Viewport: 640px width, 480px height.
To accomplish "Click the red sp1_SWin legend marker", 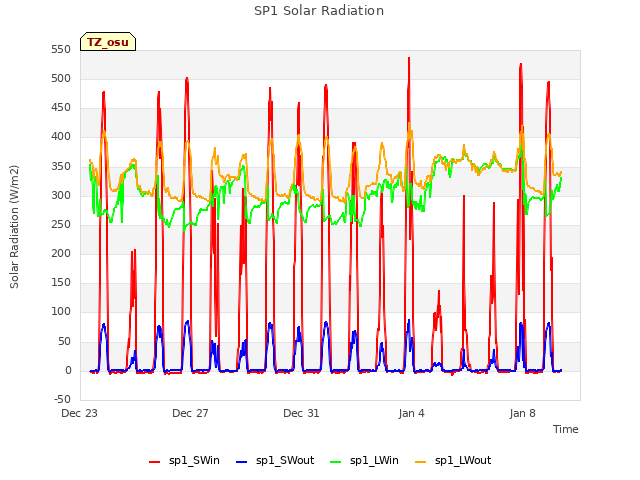I will click(x=155, y=462).
